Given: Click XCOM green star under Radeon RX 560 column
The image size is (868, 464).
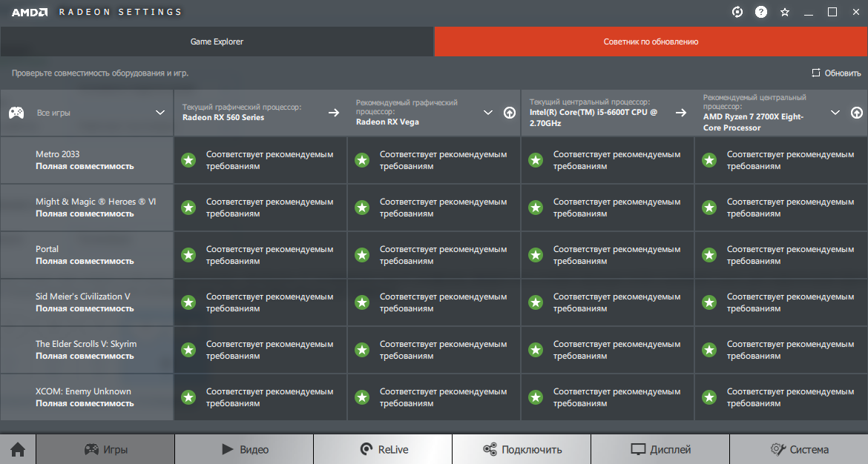Looking at the screenshot, I should coord(188,397).
